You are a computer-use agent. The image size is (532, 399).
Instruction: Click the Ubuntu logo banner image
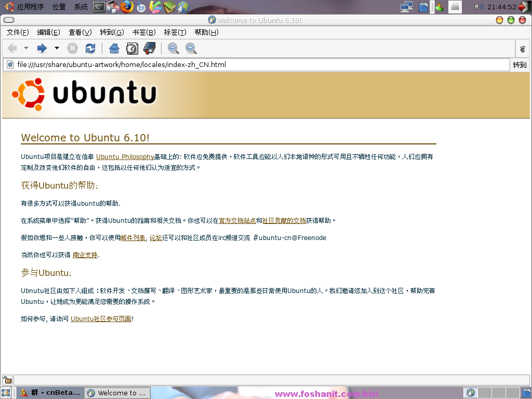tap(84, 94)
